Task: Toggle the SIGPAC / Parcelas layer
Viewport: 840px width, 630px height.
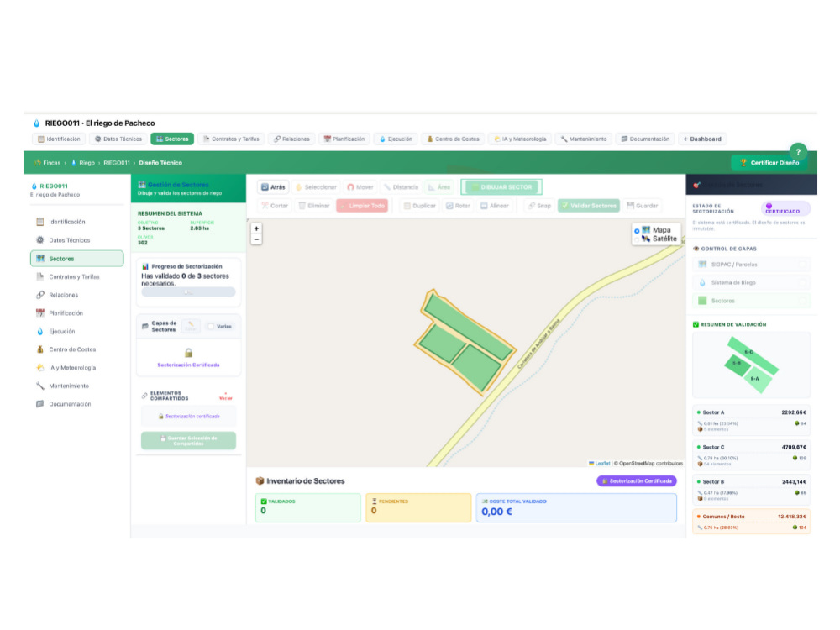Action: point(751,264)
